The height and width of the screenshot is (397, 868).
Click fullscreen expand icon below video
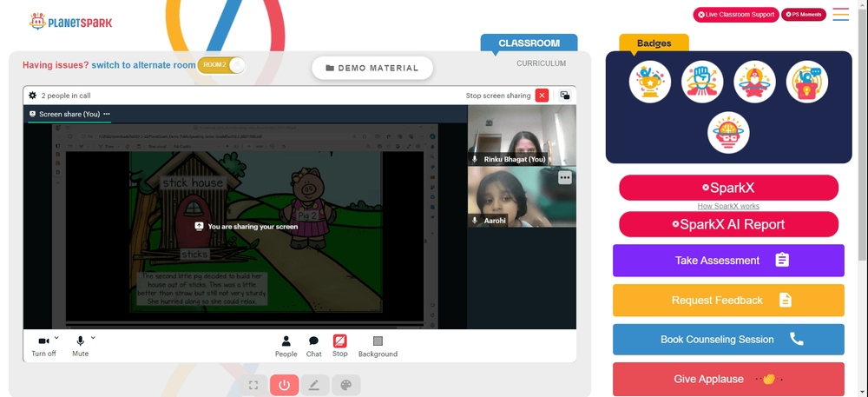click(x=253, y=385)
